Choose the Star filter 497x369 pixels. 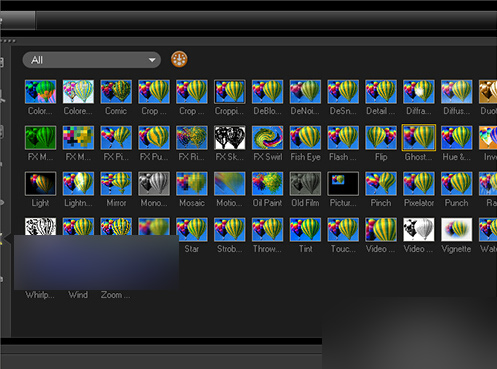pos(192,230)
